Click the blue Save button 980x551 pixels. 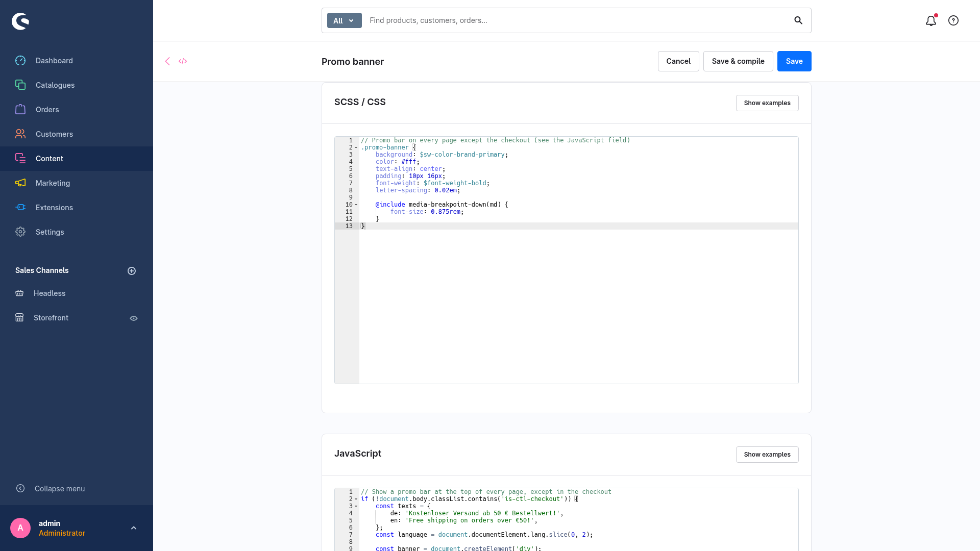coord(794,61)
